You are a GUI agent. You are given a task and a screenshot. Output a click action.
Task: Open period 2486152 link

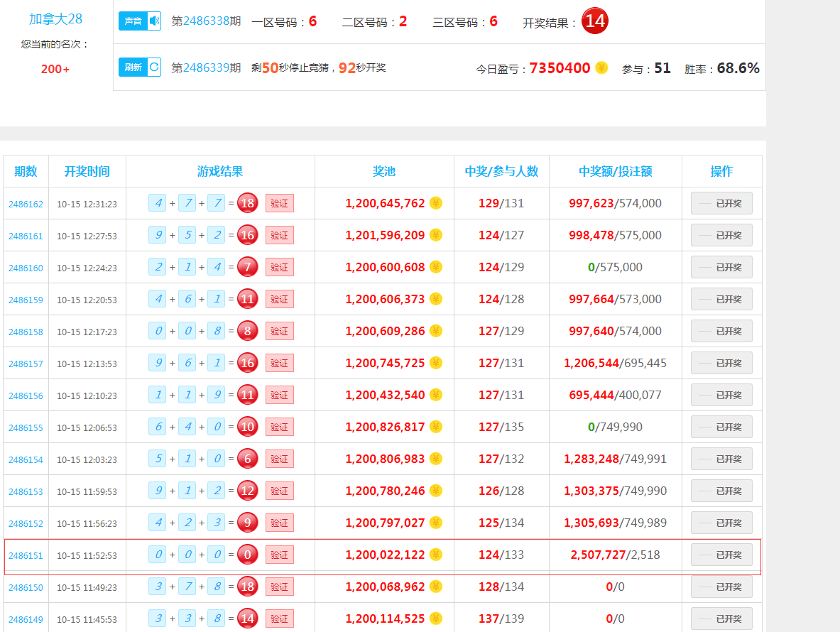(26, 524)
